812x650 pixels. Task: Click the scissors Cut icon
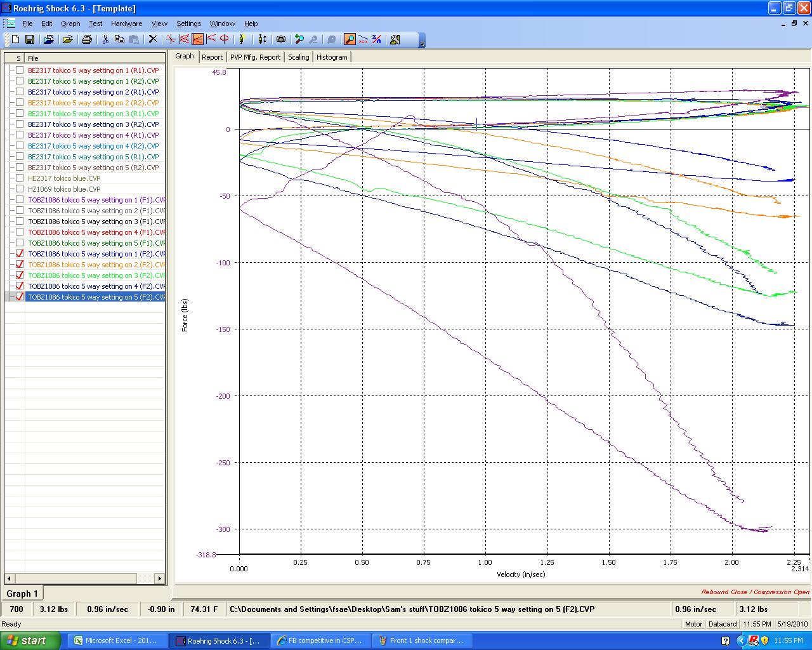(x=105, y=39)
